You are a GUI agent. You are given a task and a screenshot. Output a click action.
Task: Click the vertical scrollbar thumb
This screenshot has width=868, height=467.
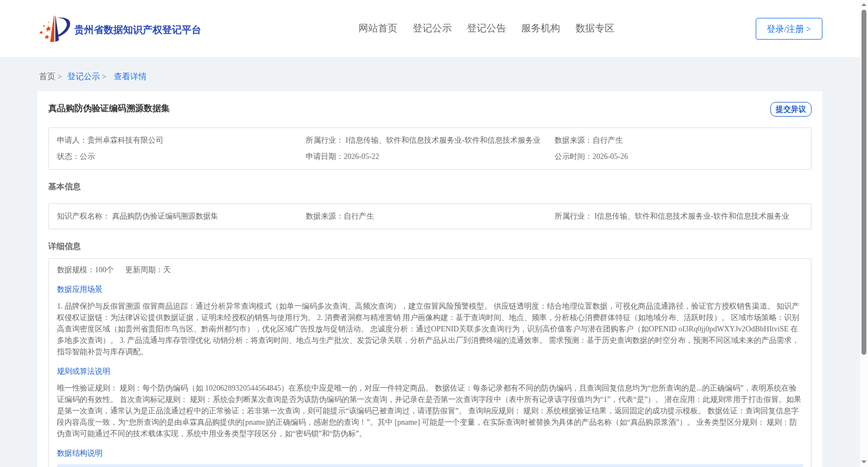pos(864,182)
